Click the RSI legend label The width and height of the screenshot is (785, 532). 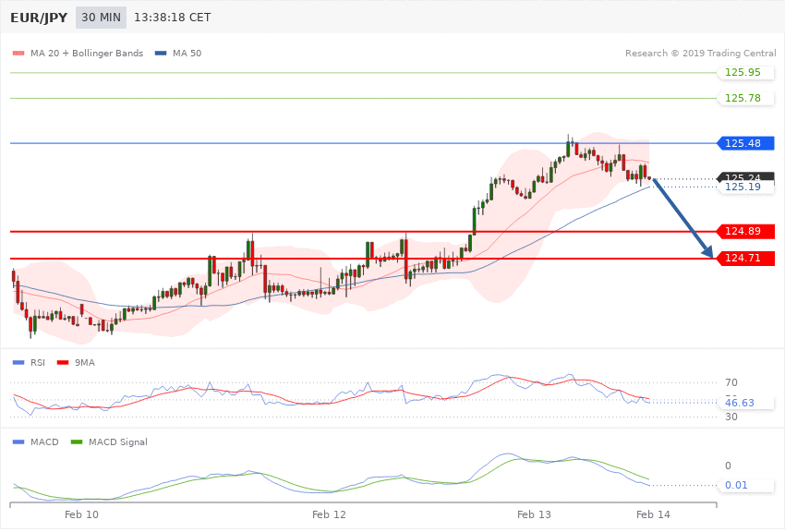(x=38, y=362)
